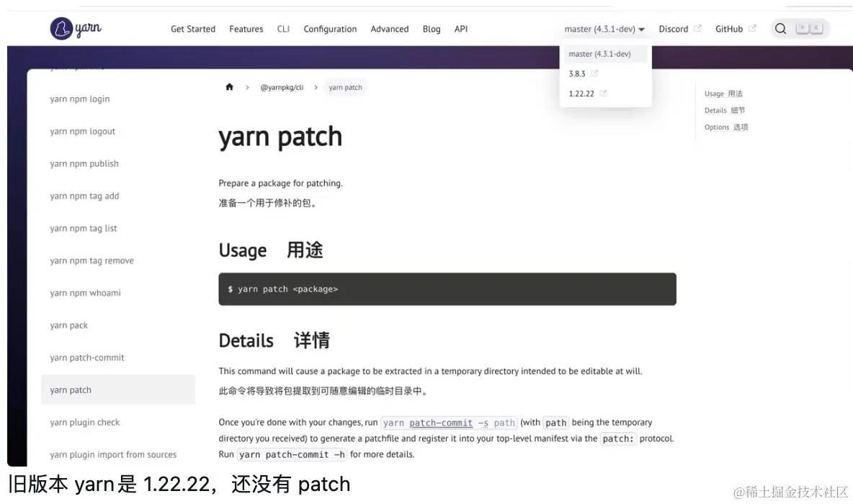The image size is (853, 504).
Task: Jump to Usage in page outline
Action: 723,94
